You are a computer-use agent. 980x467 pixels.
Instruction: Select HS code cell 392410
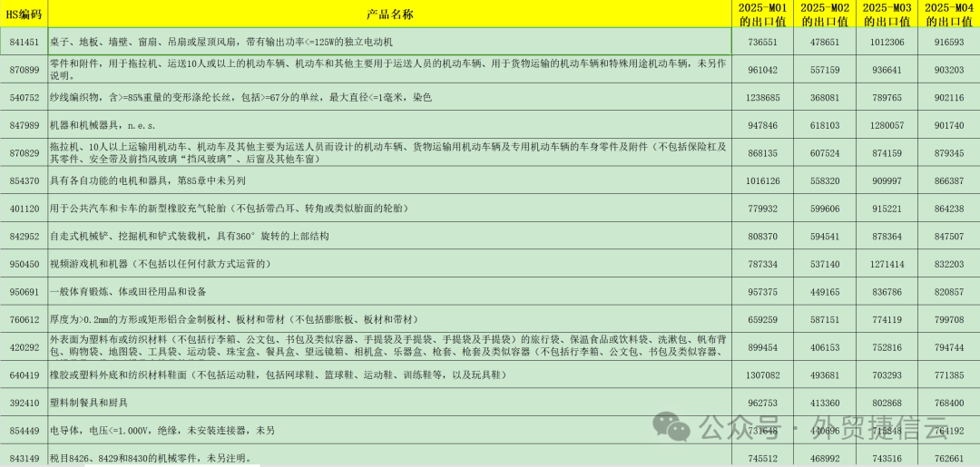[24, 402]
